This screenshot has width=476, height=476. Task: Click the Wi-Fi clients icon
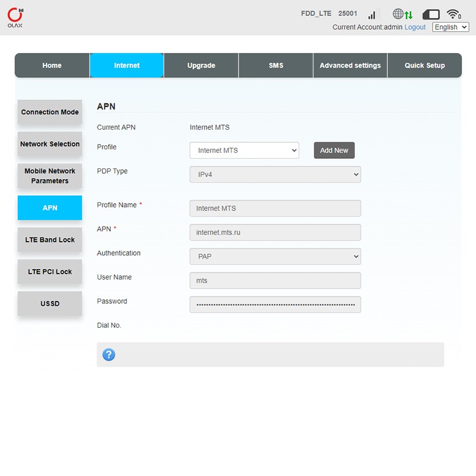coord(454,14)
